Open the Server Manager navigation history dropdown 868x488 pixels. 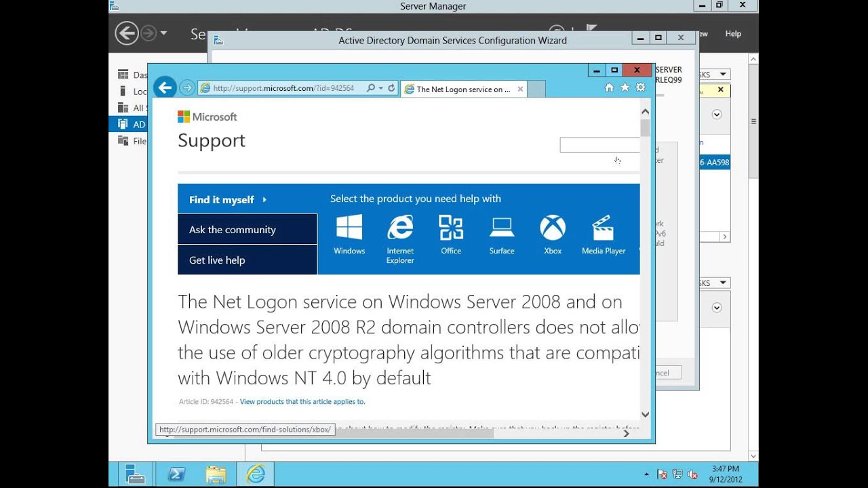(x=163, y=33)
